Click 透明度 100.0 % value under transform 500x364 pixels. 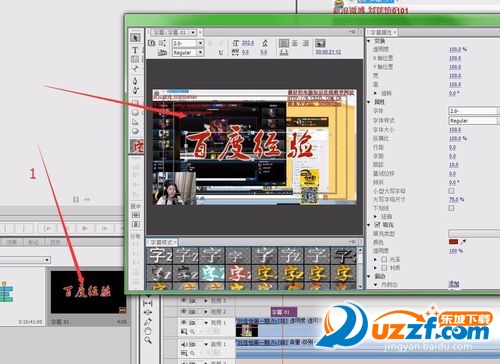coord(458,49)
